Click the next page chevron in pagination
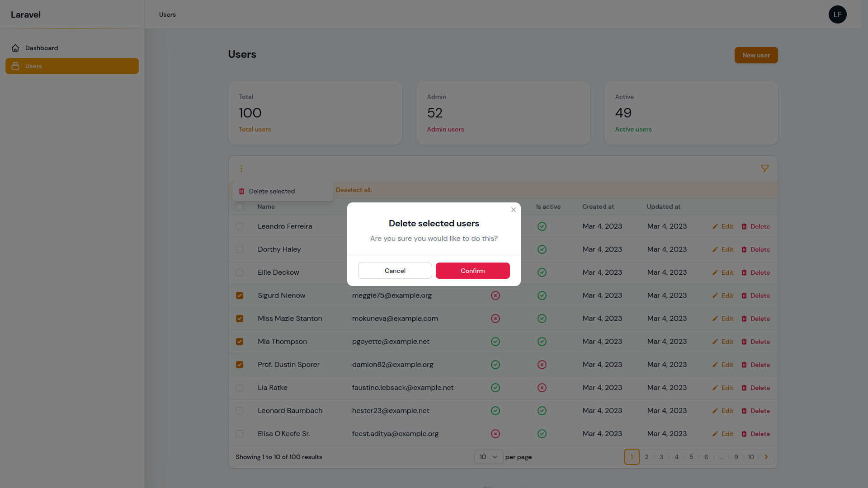This screenshot has height=488, width=868. click(766, 457)
